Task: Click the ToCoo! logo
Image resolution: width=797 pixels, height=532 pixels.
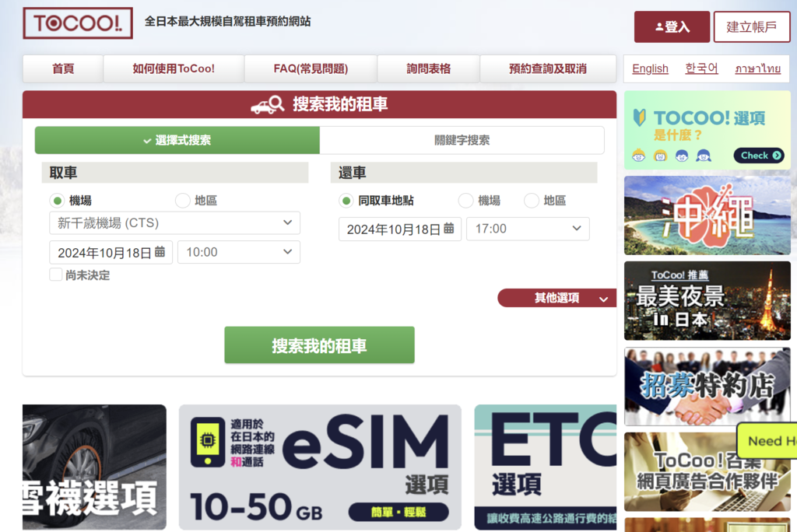Action: click(78, 23)
